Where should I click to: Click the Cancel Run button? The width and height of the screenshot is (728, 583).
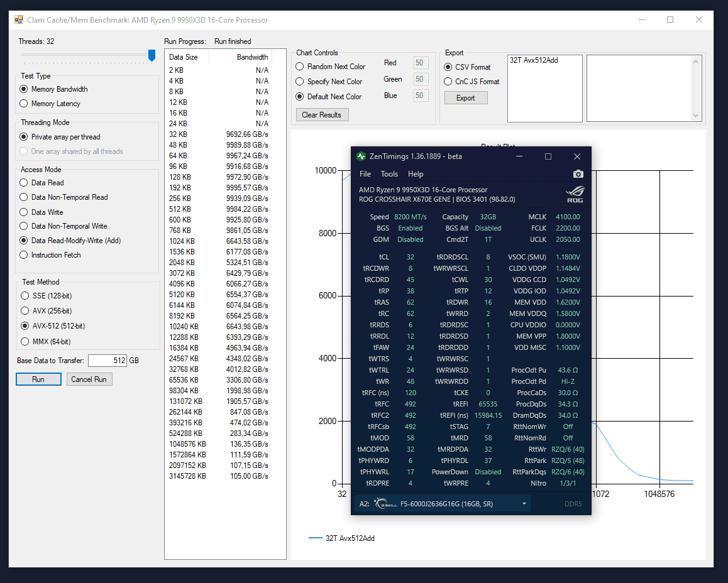pyautogui.click(x=89, y=379)
